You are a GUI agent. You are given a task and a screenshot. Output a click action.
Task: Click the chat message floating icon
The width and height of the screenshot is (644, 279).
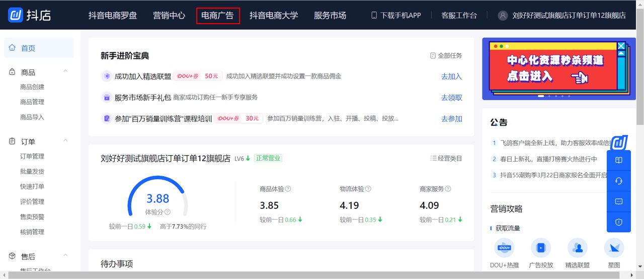tap(619, 201)
